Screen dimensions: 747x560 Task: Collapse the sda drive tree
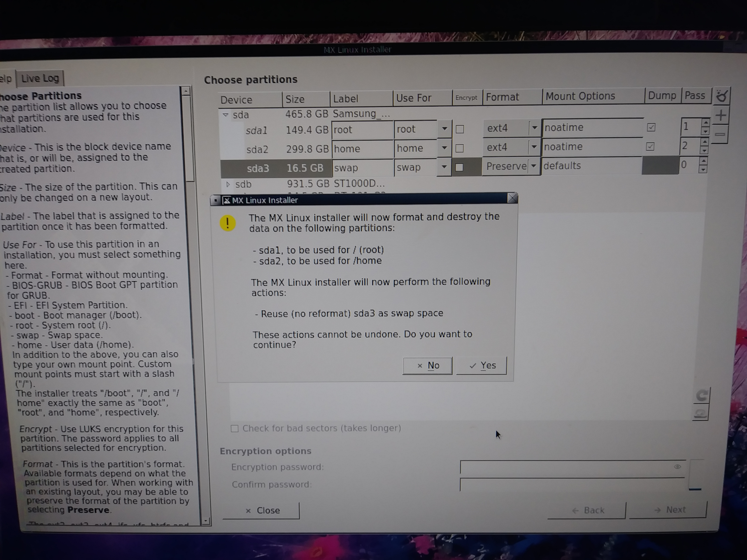[x=225, y=115]
